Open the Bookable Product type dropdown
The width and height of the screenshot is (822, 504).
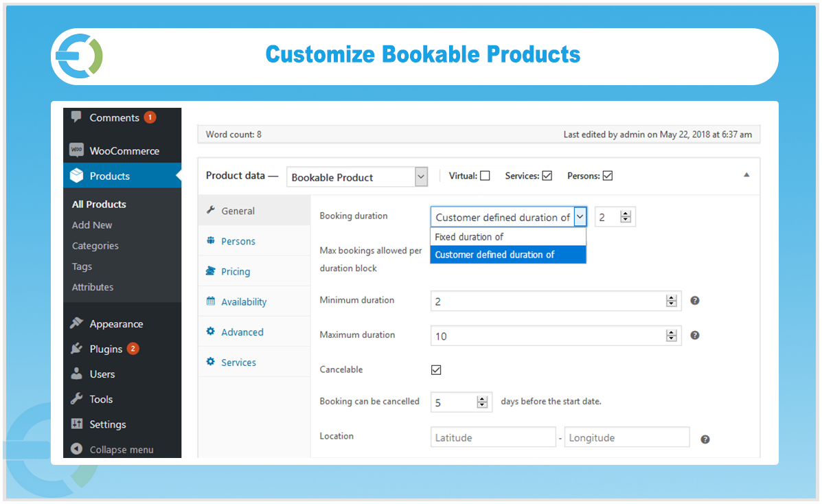(357, 177)
